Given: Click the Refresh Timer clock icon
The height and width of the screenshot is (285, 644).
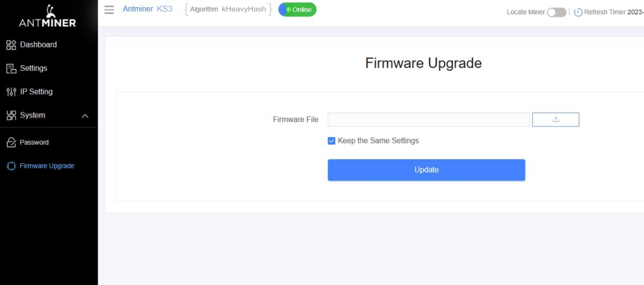Looking at the screenshot, I should [x=578, y=12].
